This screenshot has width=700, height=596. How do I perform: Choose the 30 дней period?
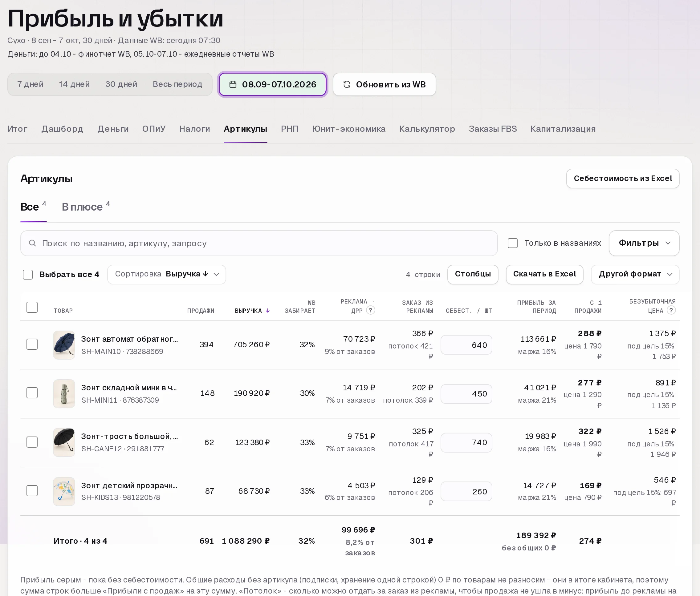(121, 84)
